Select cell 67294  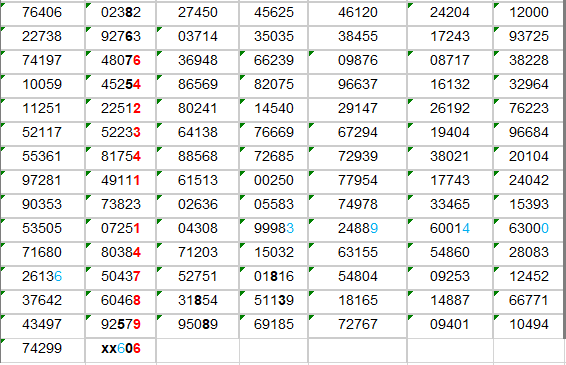pyautogui.click(x=358, y=133)
